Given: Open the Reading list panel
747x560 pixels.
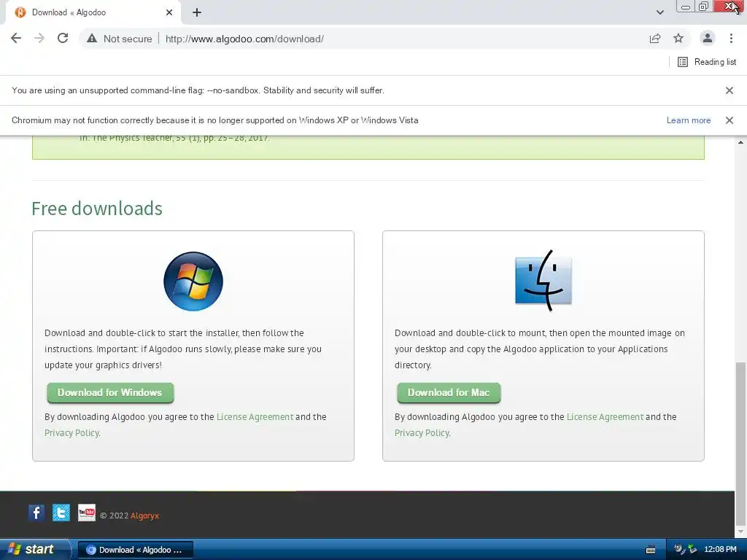Looking at the screenshot, I should click(x=707, y=62).
